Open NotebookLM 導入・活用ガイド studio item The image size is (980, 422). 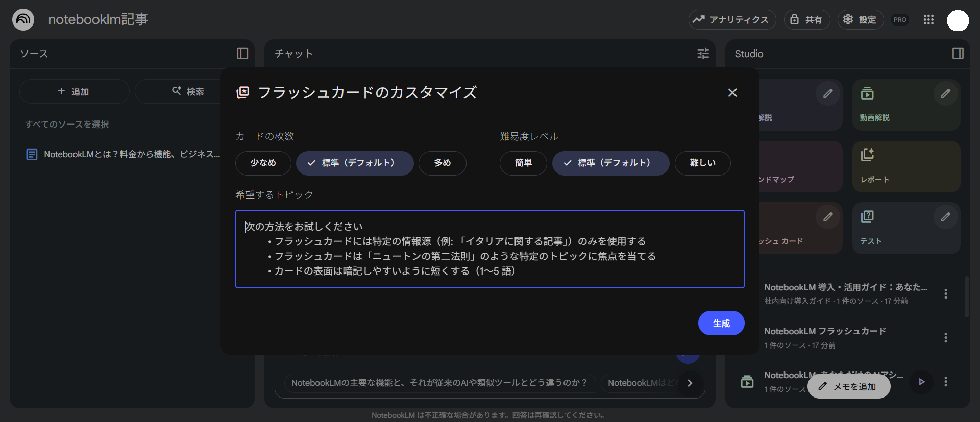click(845, 294)
